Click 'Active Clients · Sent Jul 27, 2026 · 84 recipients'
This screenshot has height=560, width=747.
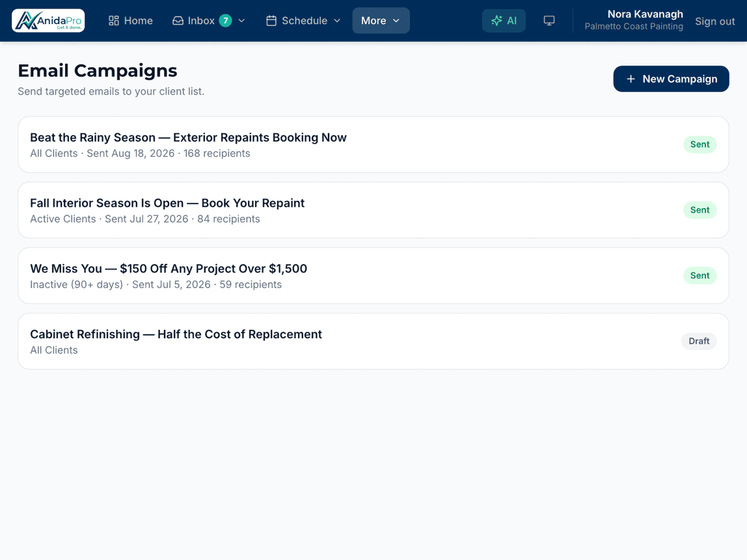coord(145,219)
